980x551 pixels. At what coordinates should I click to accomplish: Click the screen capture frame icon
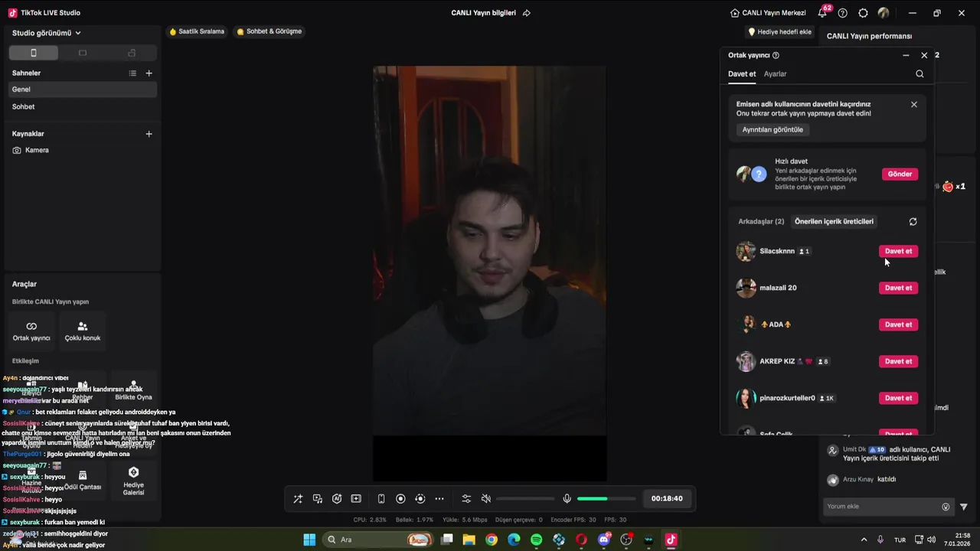pyautogui.click(x=356, y=499)
